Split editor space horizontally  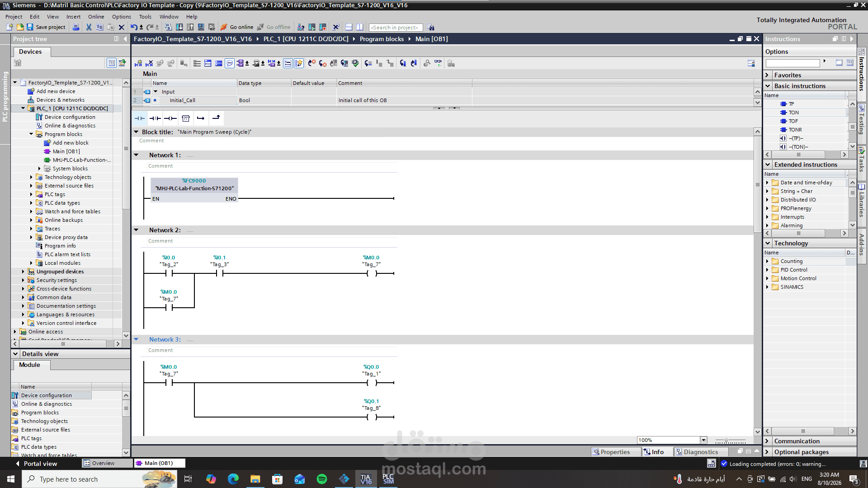pyautogui.click(x=349, y=27)
